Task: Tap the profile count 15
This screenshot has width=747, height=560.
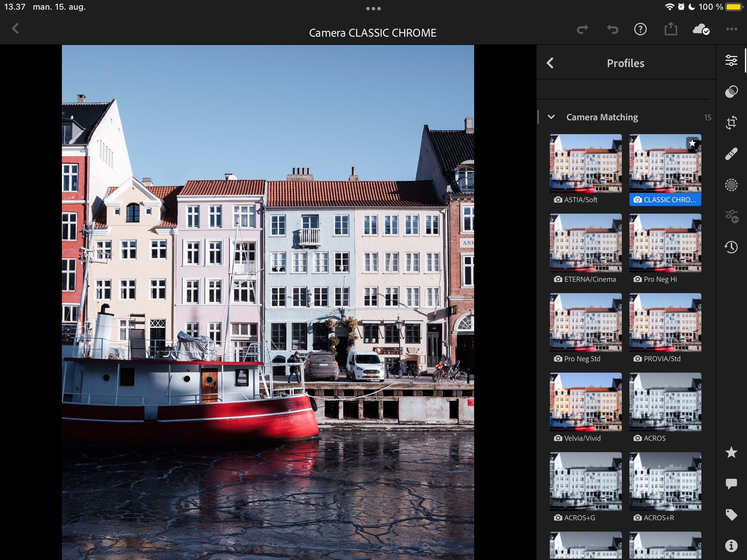Action: [708, 118]
